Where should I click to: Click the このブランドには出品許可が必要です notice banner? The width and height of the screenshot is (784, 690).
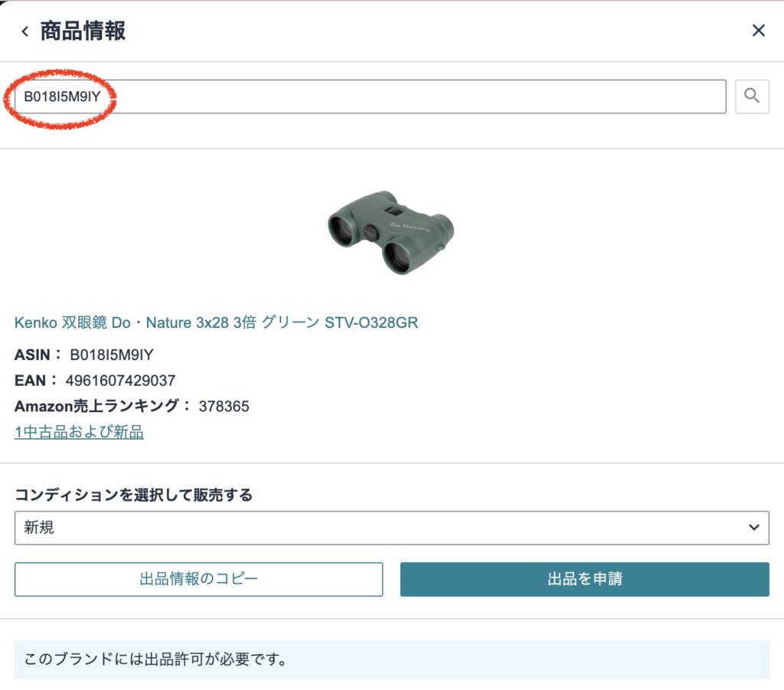(x=391, y=659)
